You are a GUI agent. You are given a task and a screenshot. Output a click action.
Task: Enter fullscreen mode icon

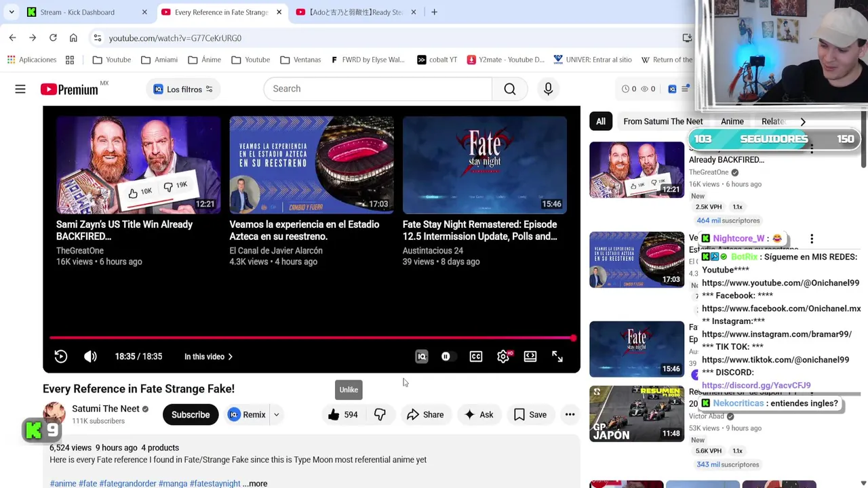pos(557,357)
